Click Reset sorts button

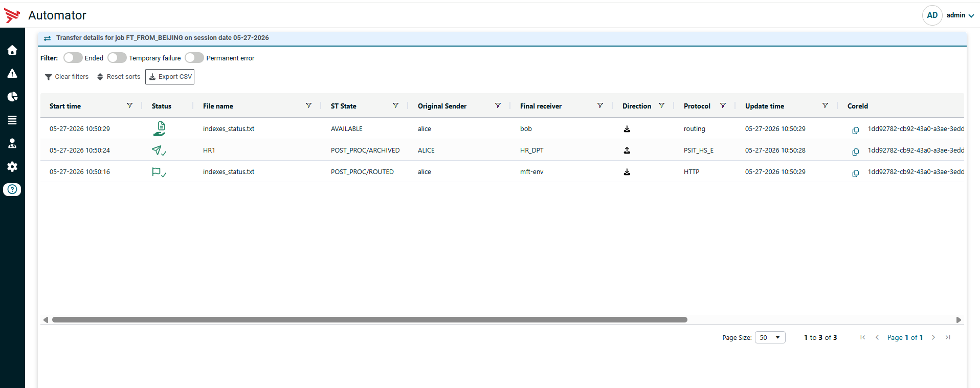pos(119,77)
